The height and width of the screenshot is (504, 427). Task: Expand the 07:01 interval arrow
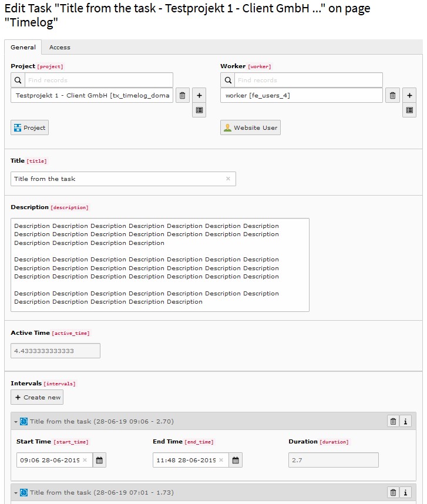point(16,492)
